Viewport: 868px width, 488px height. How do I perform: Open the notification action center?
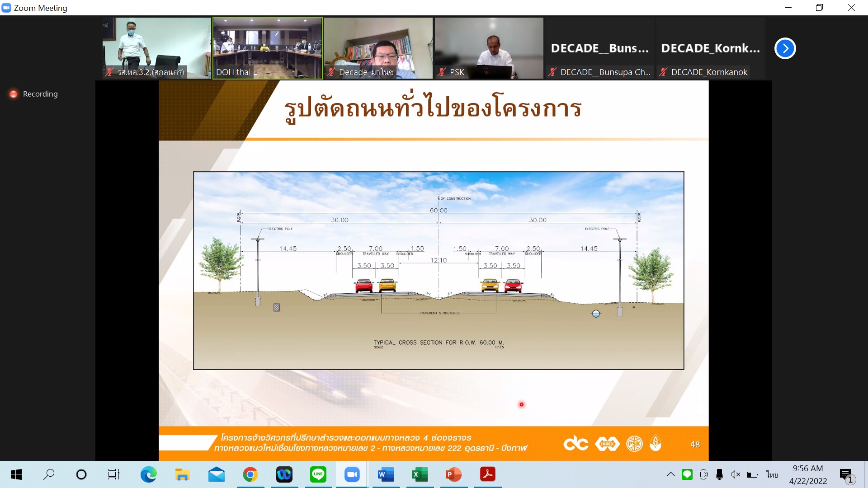pos(846,474)
